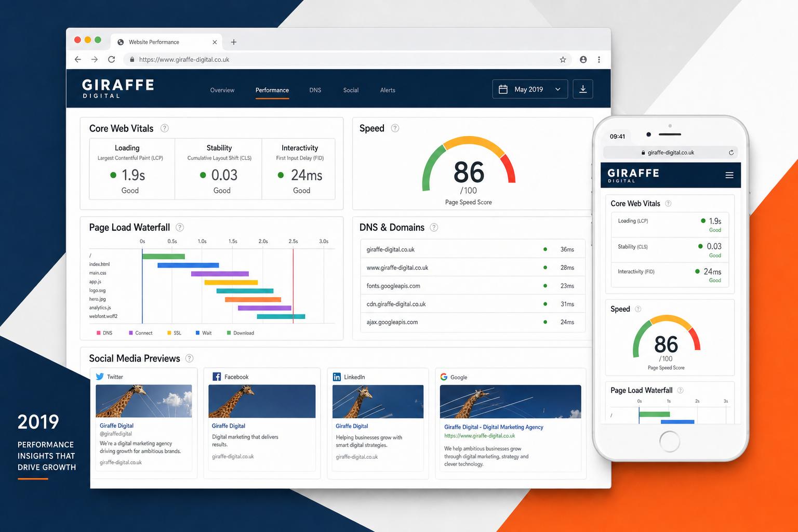Open the browser profile icon
Viewport: 798px width, 532px height.
[583, 60]
